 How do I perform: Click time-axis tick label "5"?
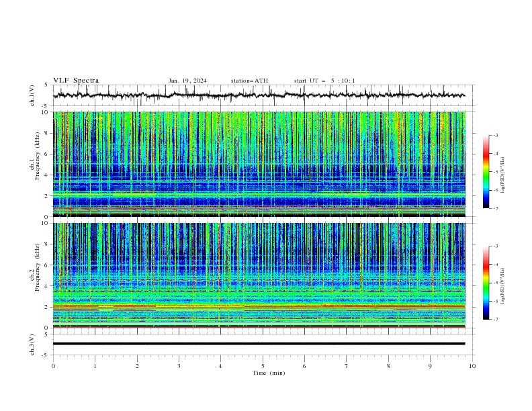(x=263, y=366)
